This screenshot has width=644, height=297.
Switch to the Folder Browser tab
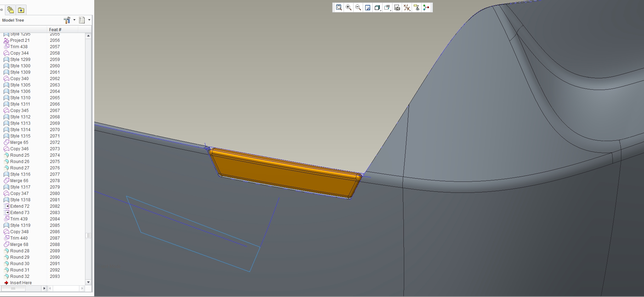tap(11, 10)
